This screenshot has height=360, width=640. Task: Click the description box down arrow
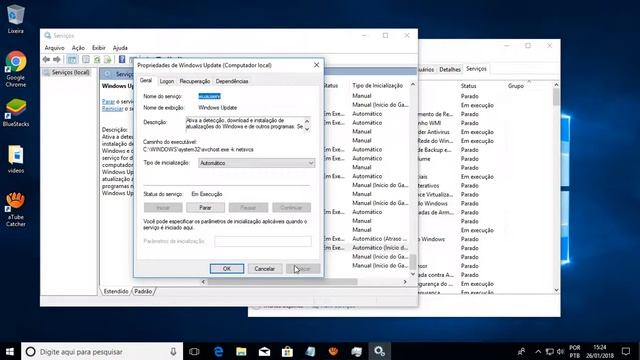point(307,129)
